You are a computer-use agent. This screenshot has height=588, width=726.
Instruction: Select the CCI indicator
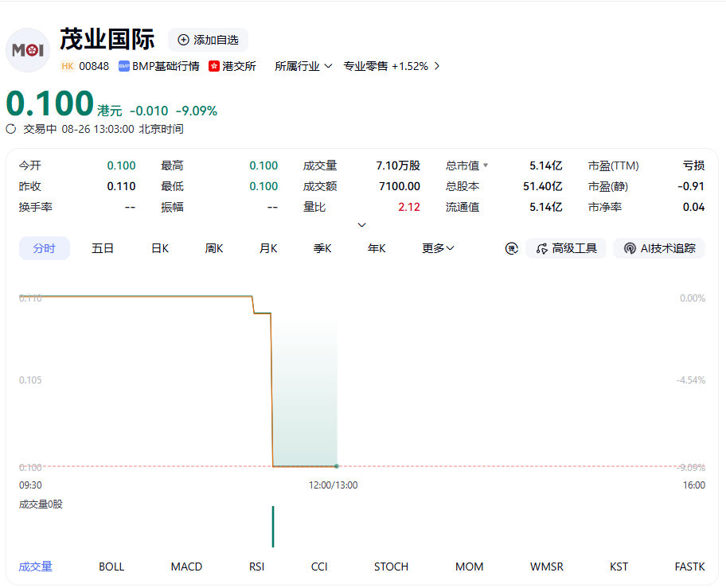point(319,567)
